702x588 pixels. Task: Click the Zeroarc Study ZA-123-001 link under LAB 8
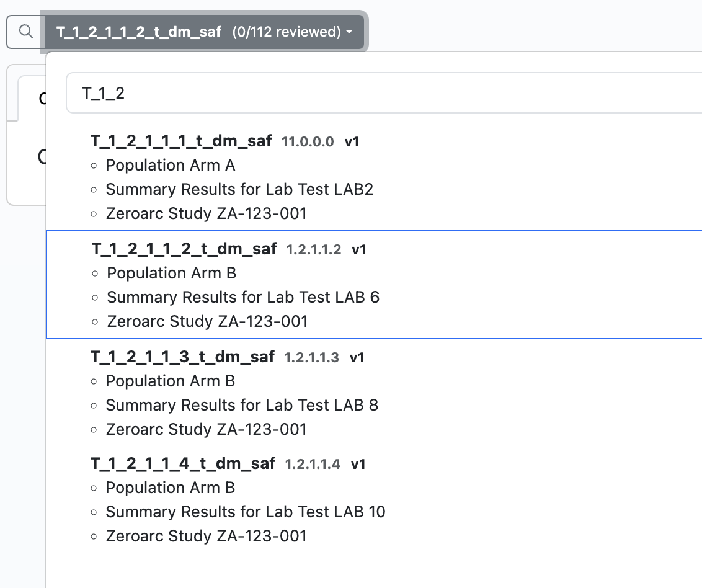tap(206, 429)
